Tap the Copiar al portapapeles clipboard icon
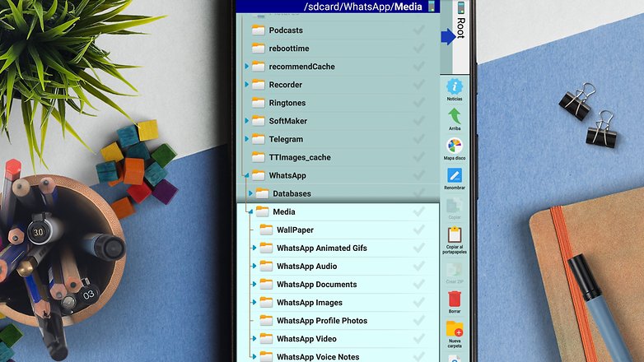This screenshot has width=644, height=362. [455, 235]
